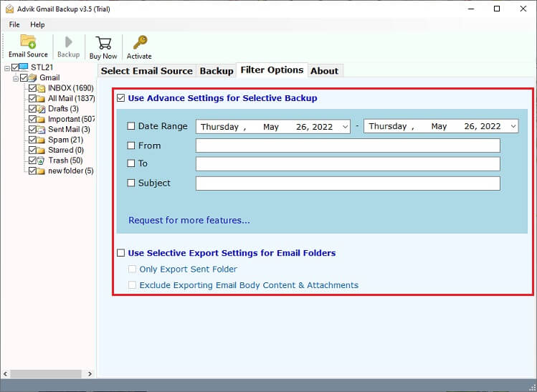The width and height of the screenshot is (537, 392).
Task: Uncheck the All Mail (1837) checkbox
Action: pyautogui.click(x=32, y=99)
